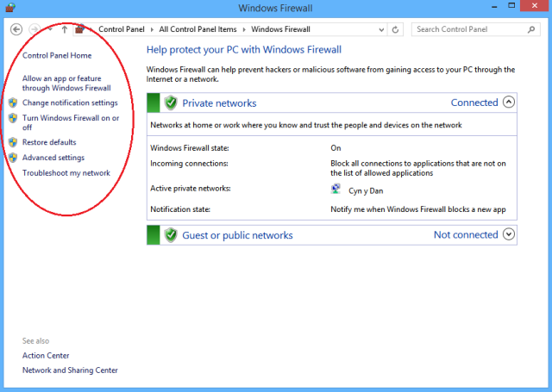Click the firewall icon in the address bar
This screenshot has width=552, height=392.
click(x=79, y=29)
